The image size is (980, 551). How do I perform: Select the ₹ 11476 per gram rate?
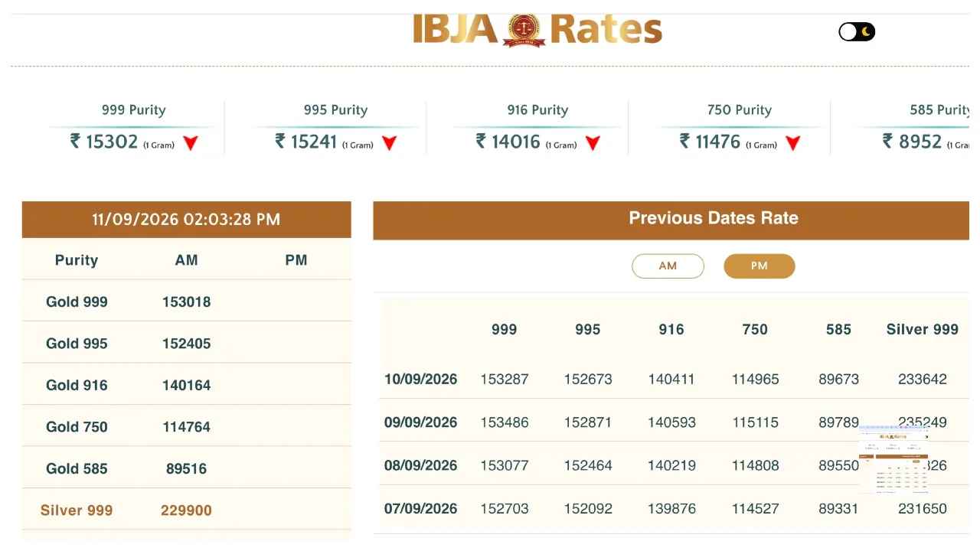(x=710, y=142)
